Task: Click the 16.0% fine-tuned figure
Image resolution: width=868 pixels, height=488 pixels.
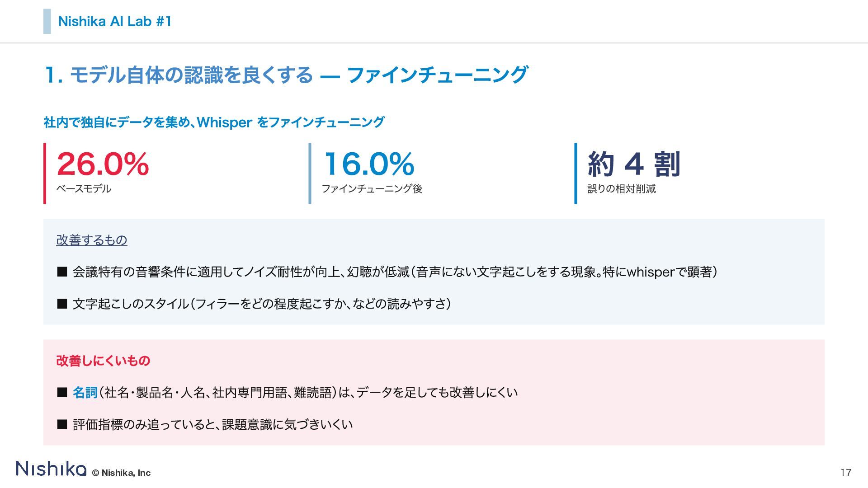Action: pos(368,164)
